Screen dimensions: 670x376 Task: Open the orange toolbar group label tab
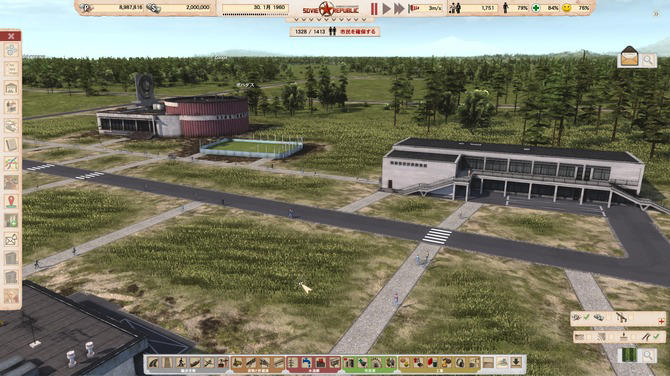258,371
